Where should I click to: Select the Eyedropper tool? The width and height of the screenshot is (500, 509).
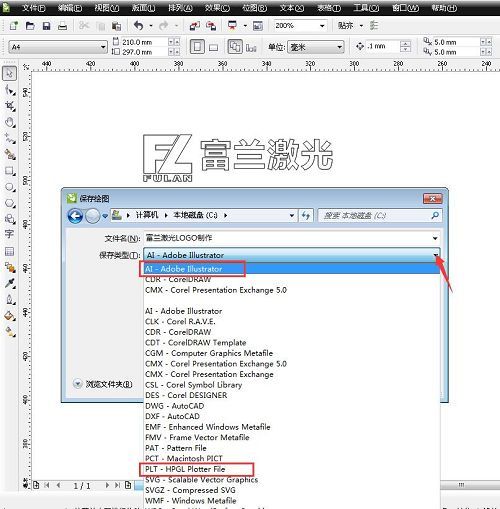[10, 283]
